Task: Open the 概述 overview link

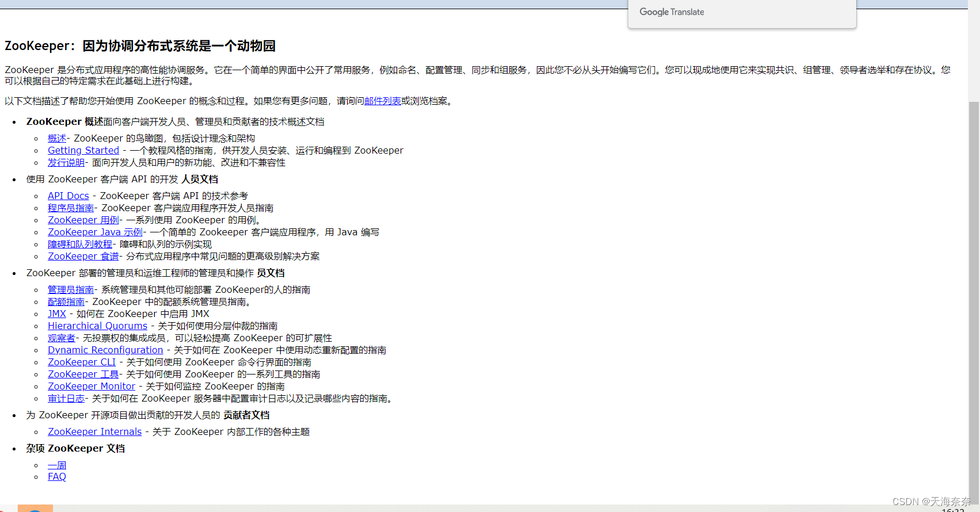Action: [x=57, y=138]
